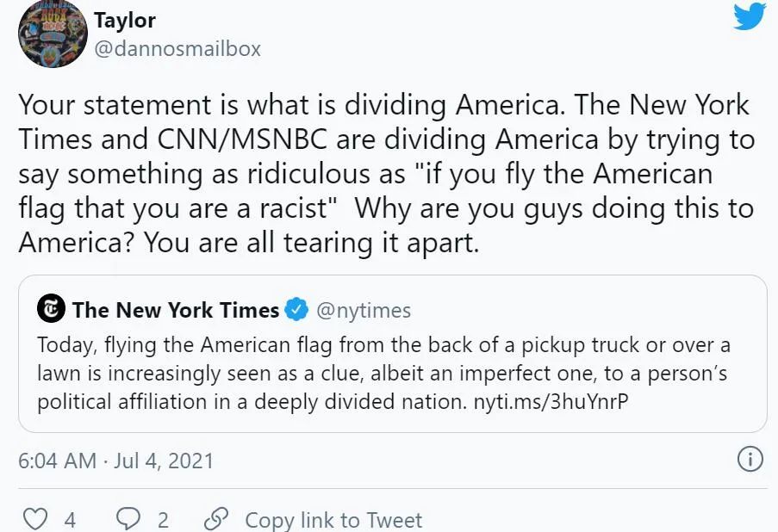The height and width of the screenshot is (532, 778).
Task: Click New York Times verified badge
Action: [296, 309]
